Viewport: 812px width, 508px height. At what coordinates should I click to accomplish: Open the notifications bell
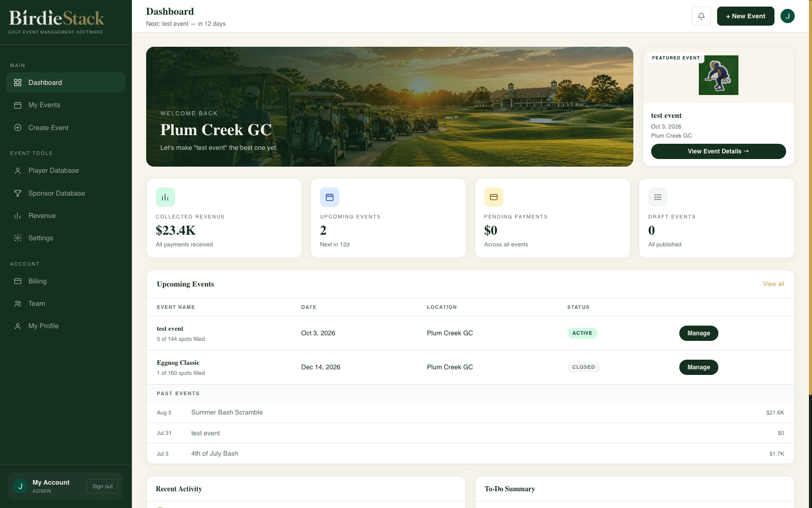[x=701, y=16]
